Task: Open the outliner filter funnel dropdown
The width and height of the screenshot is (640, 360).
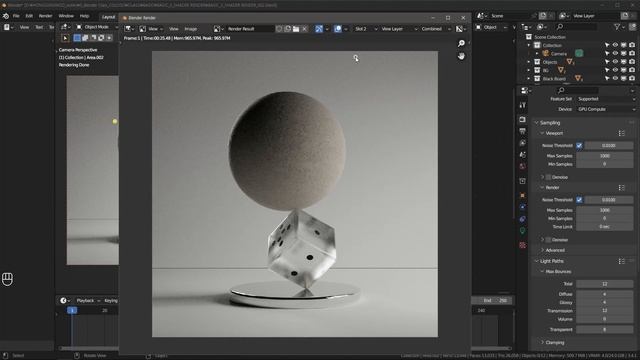Action: 619,27
